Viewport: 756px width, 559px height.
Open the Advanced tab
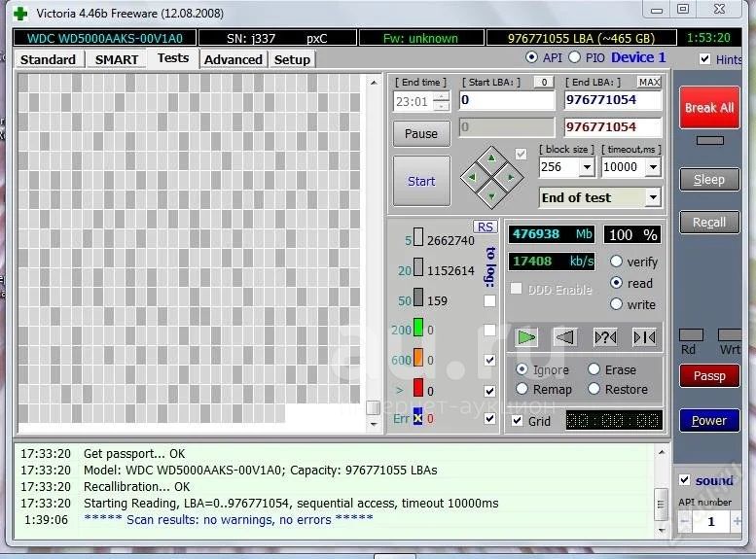coord(234,59)
